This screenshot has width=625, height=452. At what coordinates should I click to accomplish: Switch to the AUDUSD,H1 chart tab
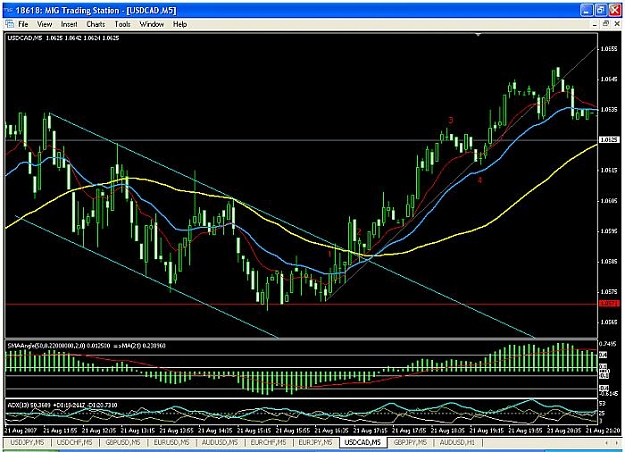point(458,442)
